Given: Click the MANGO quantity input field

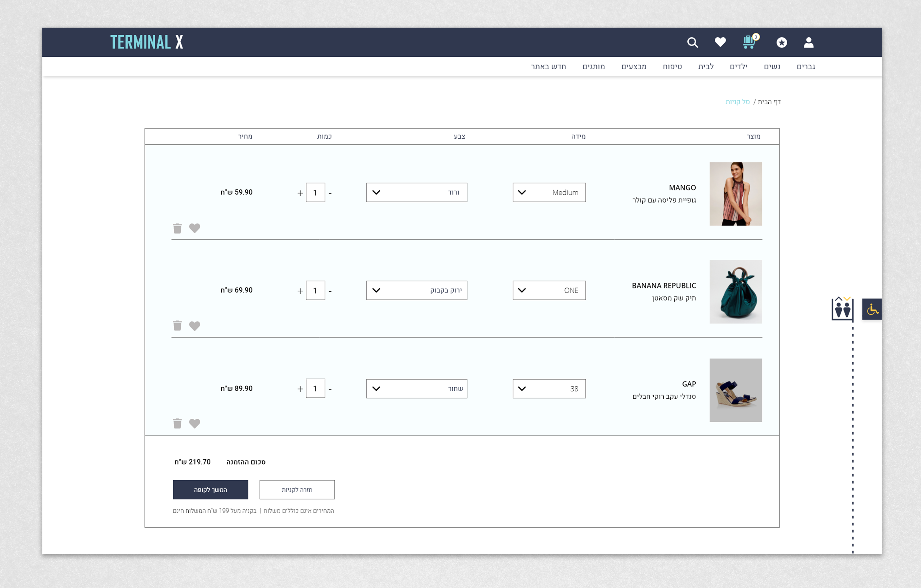Looking at the screenshot, I should tap(316, 192).
